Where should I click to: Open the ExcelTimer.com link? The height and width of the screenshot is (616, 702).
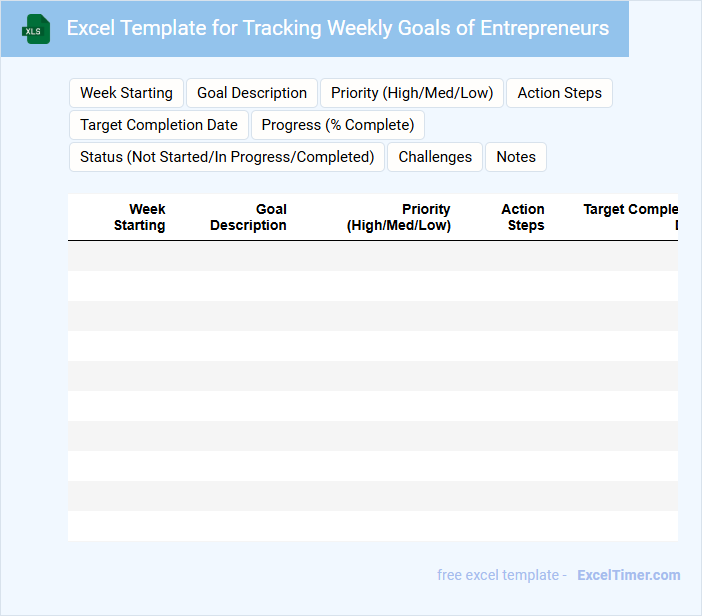click(x=628, y=575)
